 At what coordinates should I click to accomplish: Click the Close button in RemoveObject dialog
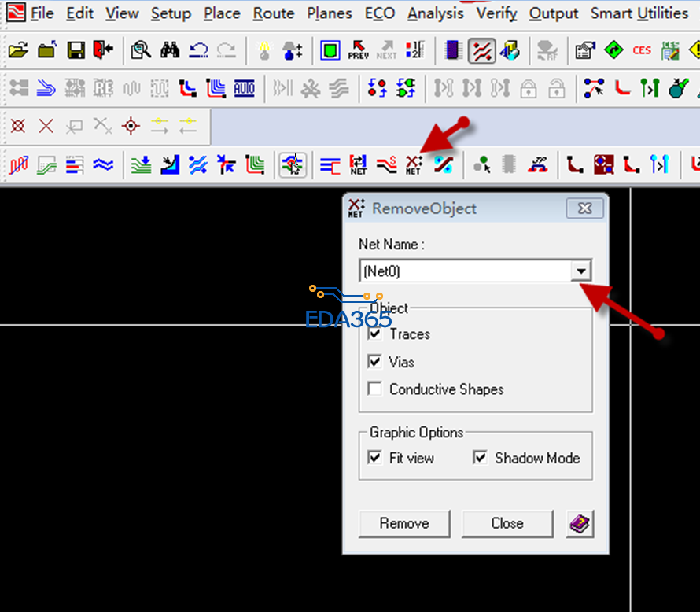tap(507, 524)
